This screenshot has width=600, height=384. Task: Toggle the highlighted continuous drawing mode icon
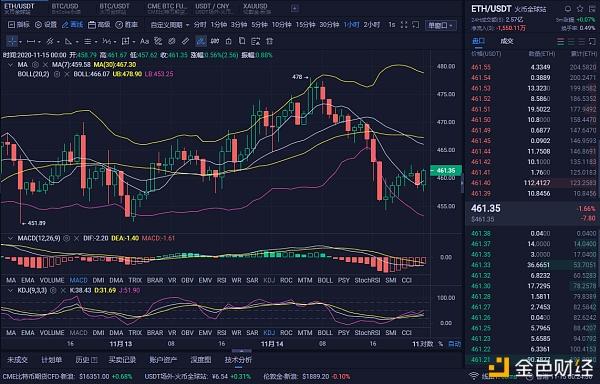coord(201,41)
